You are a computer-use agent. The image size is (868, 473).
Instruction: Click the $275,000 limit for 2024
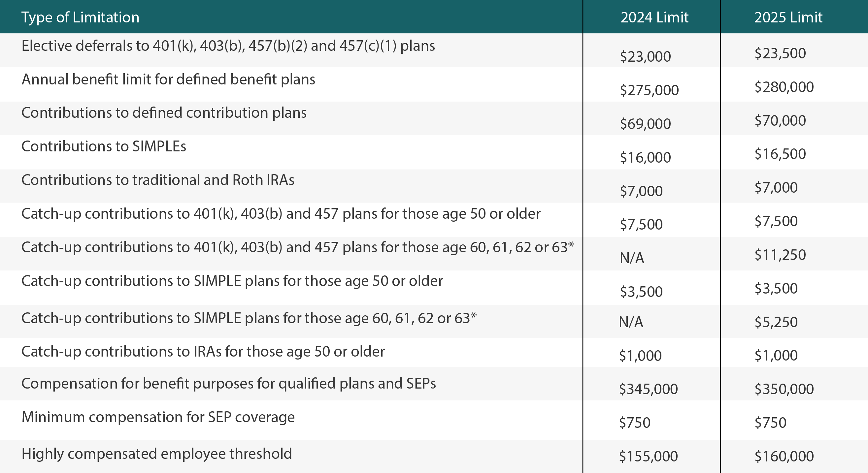click(649, 90)
